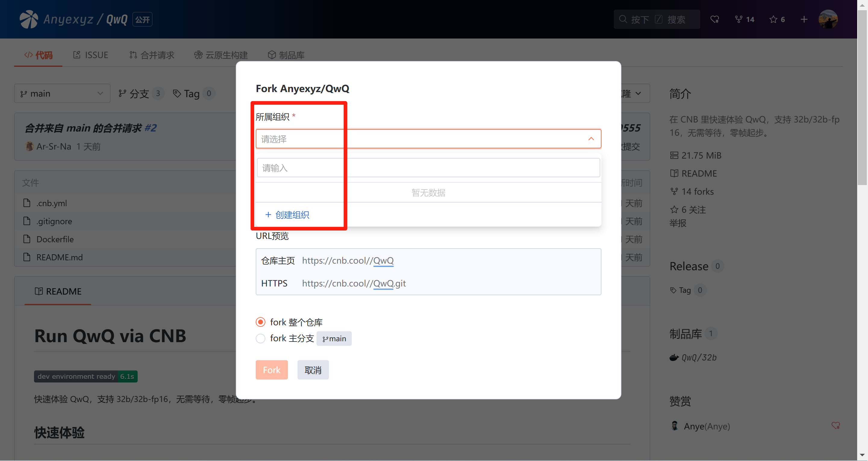Open the 云原生构建 tab
868x461 pixels.
[221, 55]
